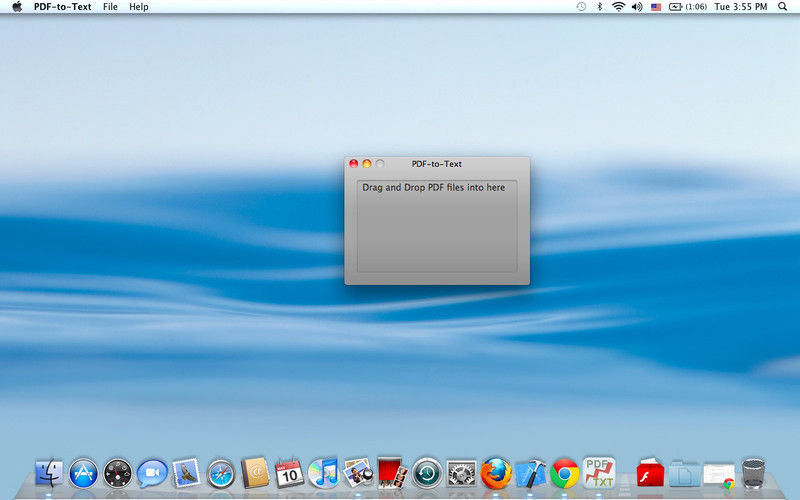Open the Help menu
This screenshot has height=500, width=800.
138,7
